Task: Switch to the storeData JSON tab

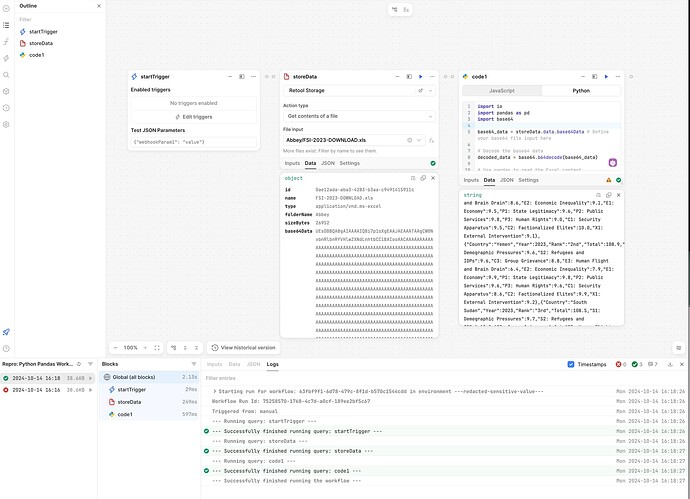Action: (x=328, y=163)
